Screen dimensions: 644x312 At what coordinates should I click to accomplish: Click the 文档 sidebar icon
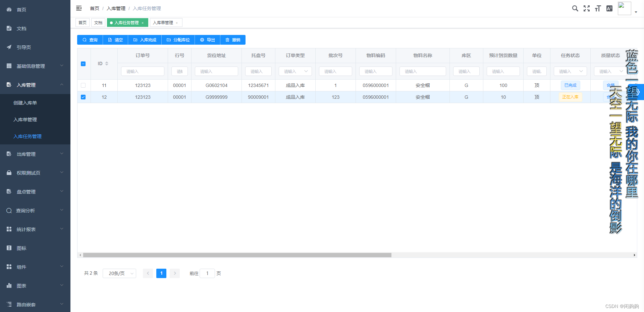9,28
